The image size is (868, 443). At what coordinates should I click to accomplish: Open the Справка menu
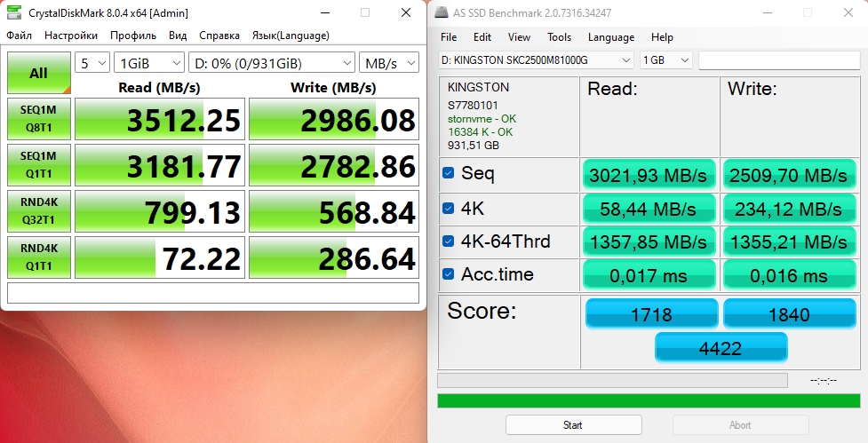pos(219,36)
